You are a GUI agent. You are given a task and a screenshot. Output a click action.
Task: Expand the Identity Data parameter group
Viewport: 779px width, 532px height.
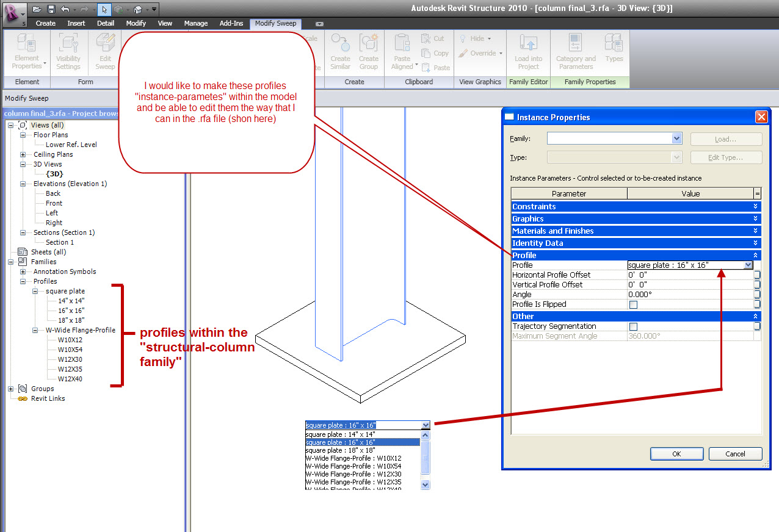tap(756, 243)
